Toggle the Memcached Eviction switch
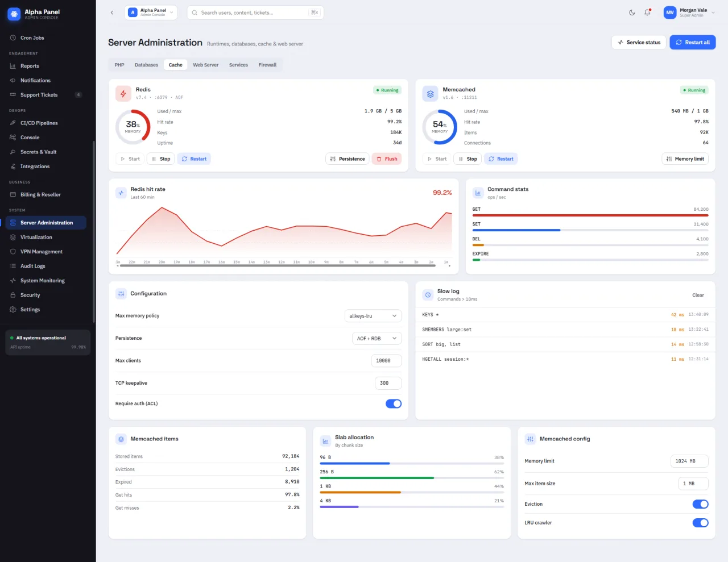This screenshot has height=562, width=728. 701,504
